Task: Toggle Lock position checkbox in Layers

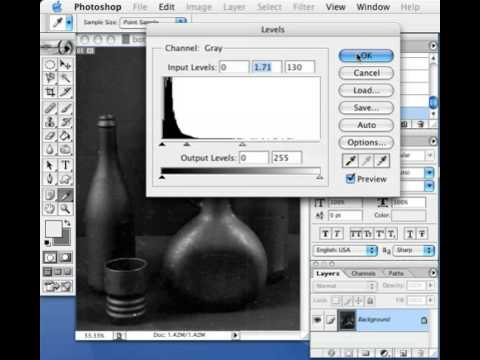Action: [x=359, y=301]
